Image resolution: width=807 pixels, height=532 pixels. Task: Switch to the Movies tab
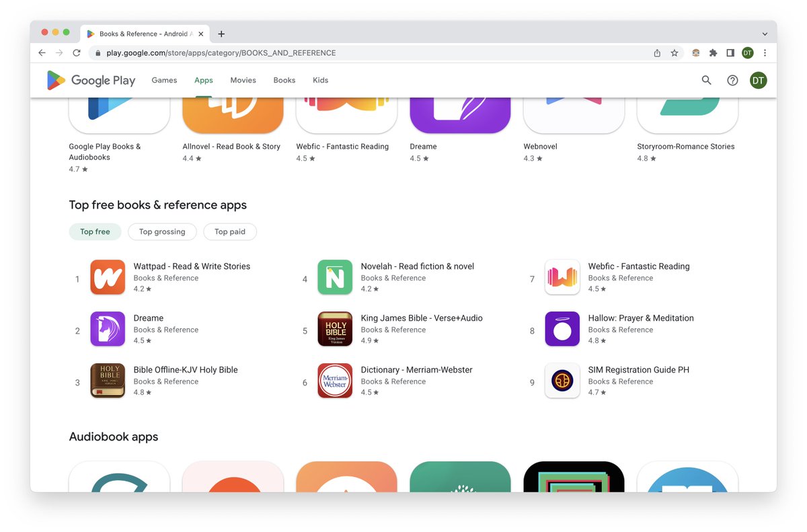(x=243, y=80)
